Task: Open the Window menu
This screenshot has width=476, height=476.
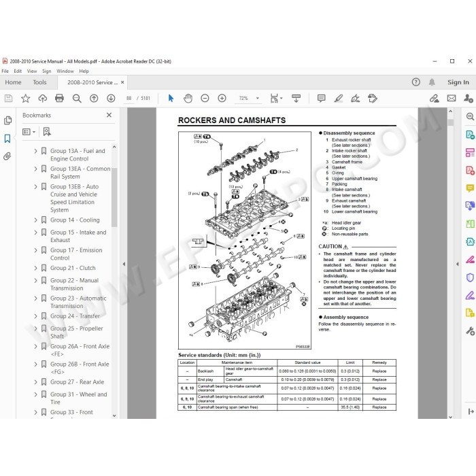Action: [65, 71]
